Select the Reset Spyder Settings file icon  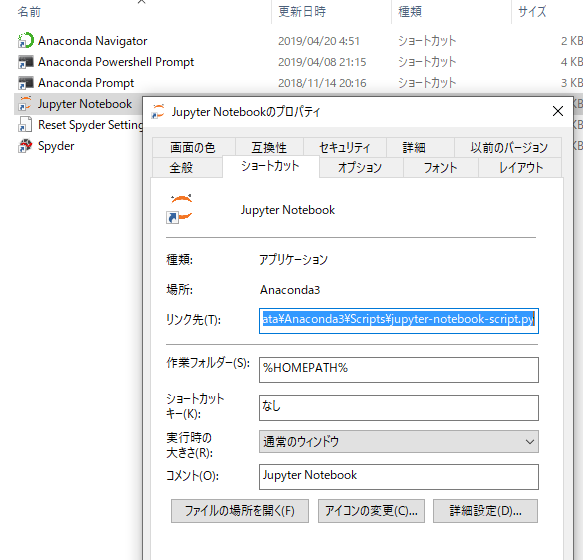pos(25,125)
